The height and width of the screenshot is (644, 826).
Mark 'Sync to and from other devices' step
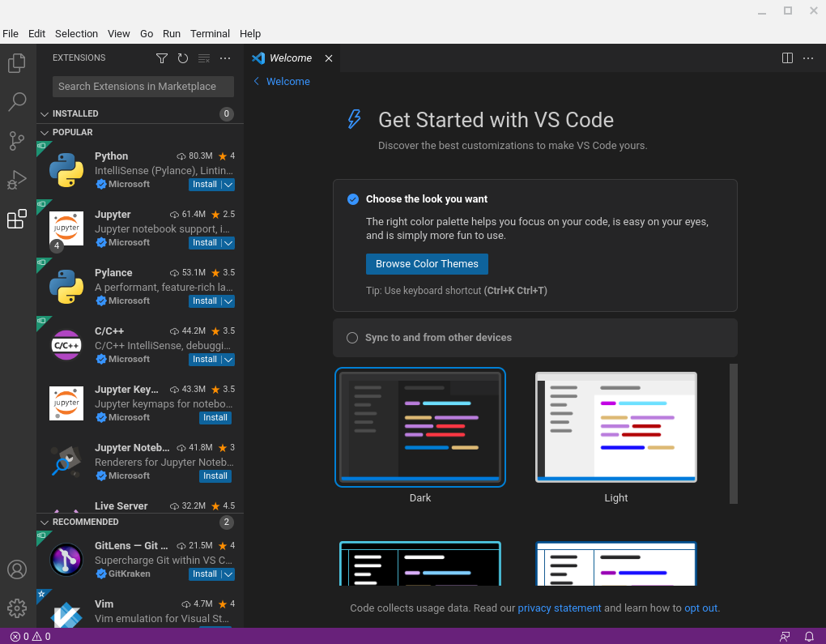352,338
